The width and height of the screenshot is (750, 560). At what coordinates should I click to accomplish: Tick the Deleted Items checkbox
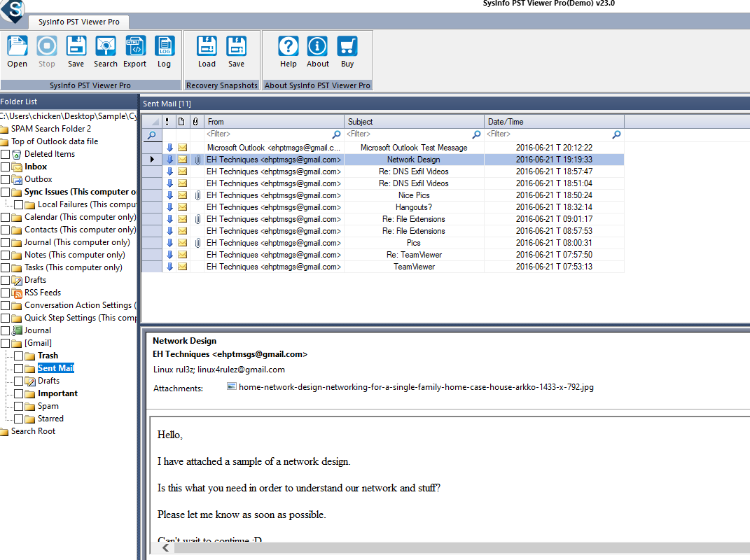click(x=6, y=154)
